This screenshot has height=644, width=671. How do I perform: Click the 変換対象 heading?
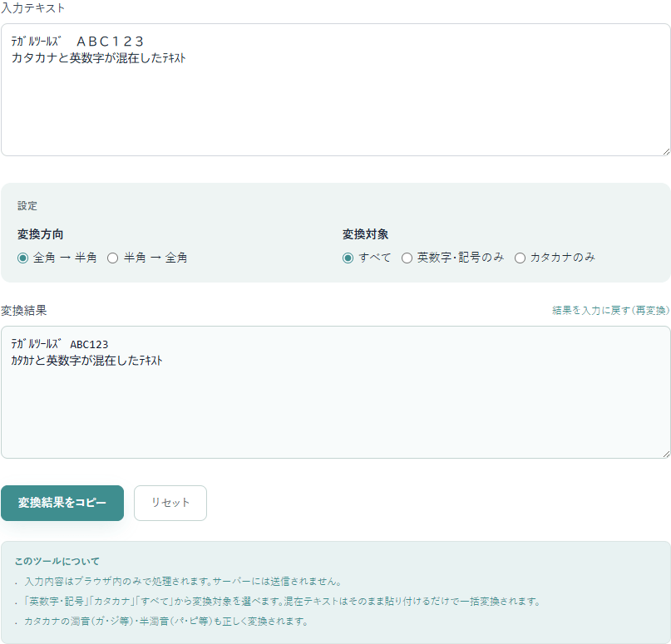[366, 234]
